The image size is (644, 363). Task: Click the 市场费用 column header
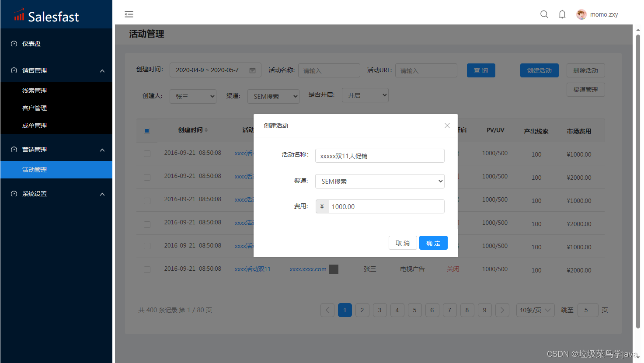pyautogui.click(x=579, y=131)
